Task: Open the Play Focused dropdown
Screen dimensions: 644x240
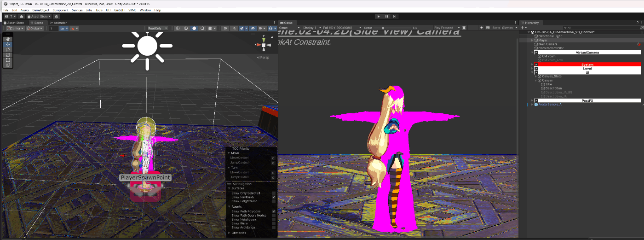Action: 446,28
